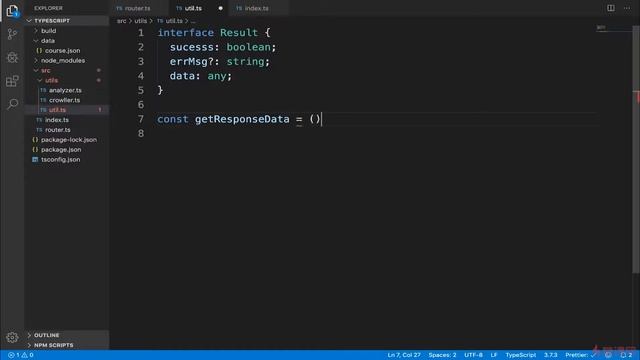The width and height of the screenshot is (640, 360).
Task: Expand the NPM SCRIPTS panel
Action: (67, 345)
